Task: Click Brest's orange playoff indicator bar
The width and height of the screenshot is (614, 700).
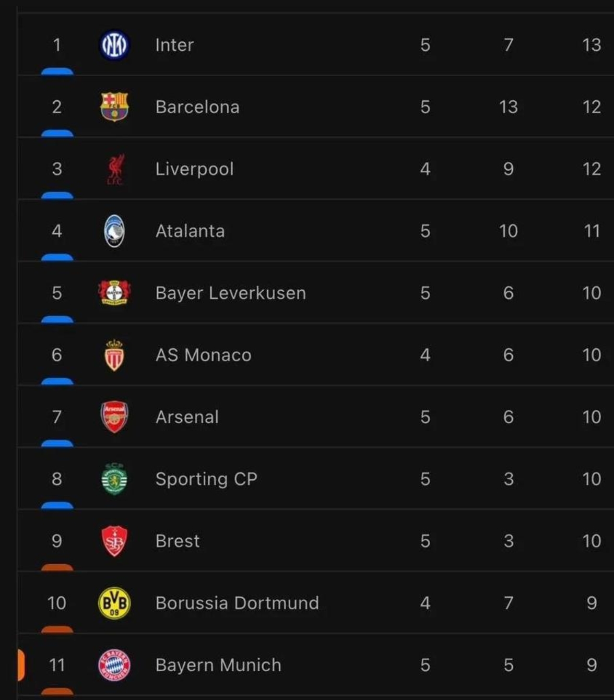Action: 57,567
